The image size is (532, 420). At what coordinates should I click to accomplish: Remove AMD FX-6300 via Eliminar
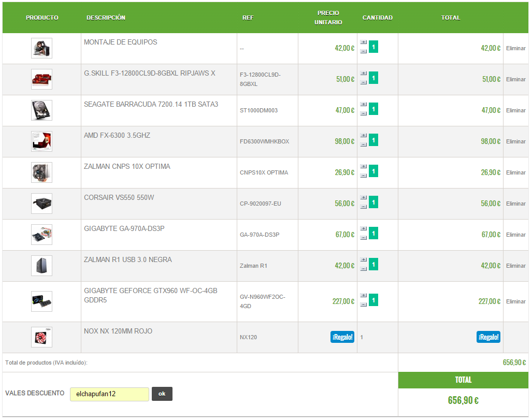(x=516, y=141)
